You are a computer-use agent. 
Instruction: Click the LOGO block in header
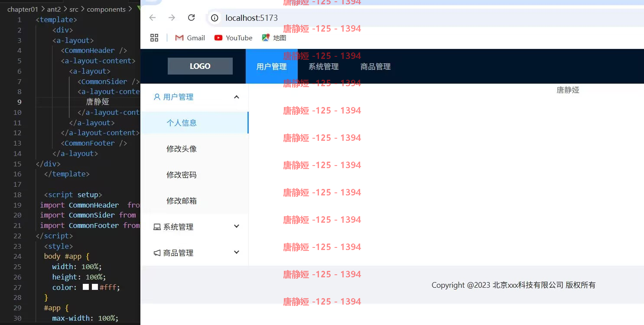coord(200,66)
